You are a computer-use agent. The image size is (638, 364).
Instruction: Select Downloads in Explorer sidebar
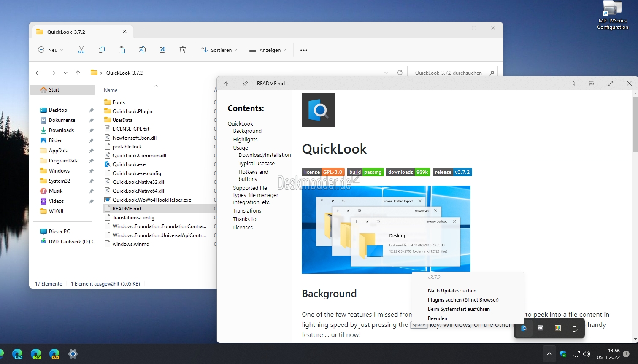click(x=61, y=130)
